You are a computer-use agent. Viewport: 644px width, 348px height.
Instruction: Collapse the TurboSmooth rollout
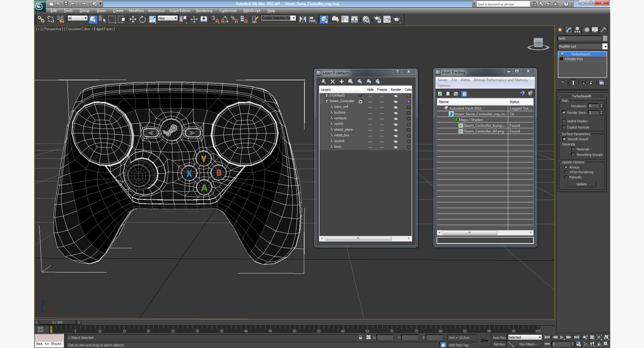582,96
